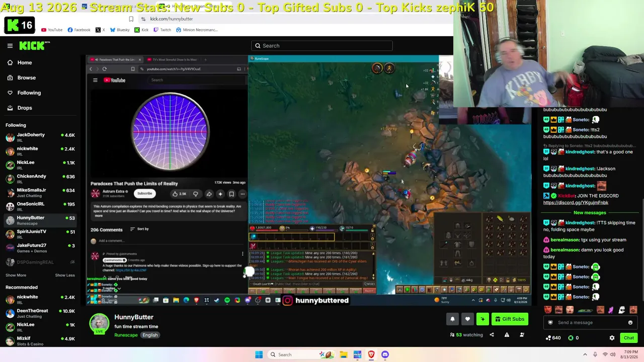Open chat settings gear
Image resolution: width=644 pixels, height=362 pixels.
click(x=612, y=338)
